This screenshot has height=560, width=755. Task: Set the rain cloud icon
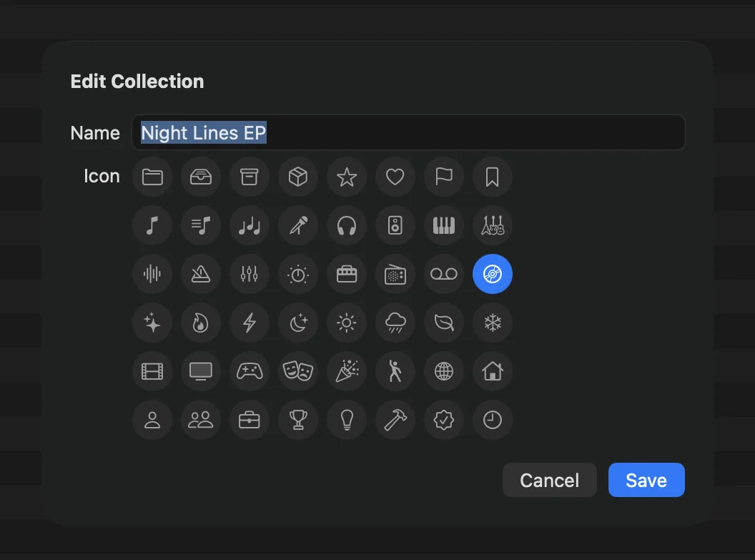click(395, 323)
